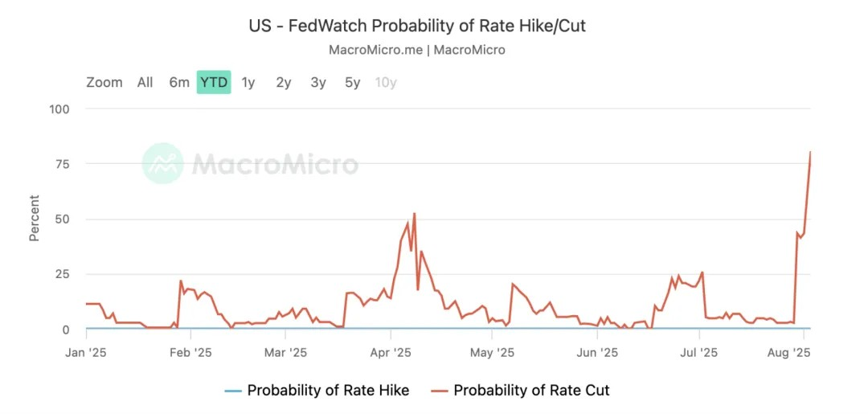Screen dimensions: 868x414
Task: Set chart range to 1y
Action: [248, 82]
